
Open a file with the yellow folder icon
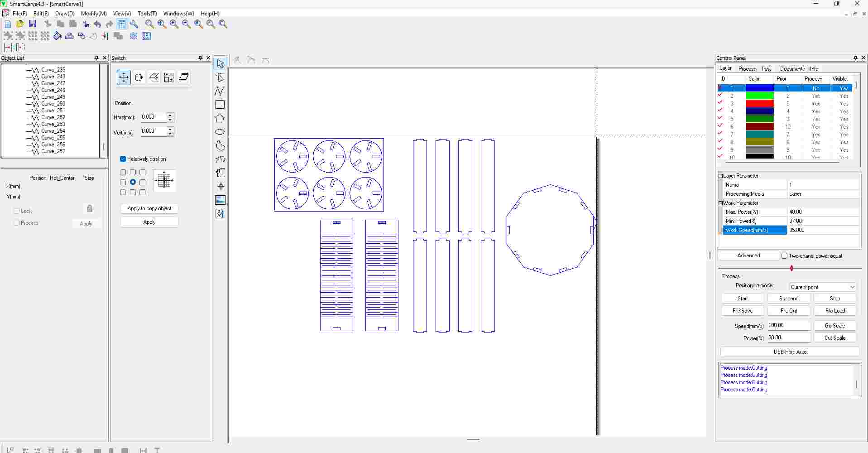[x=20, y=24]
